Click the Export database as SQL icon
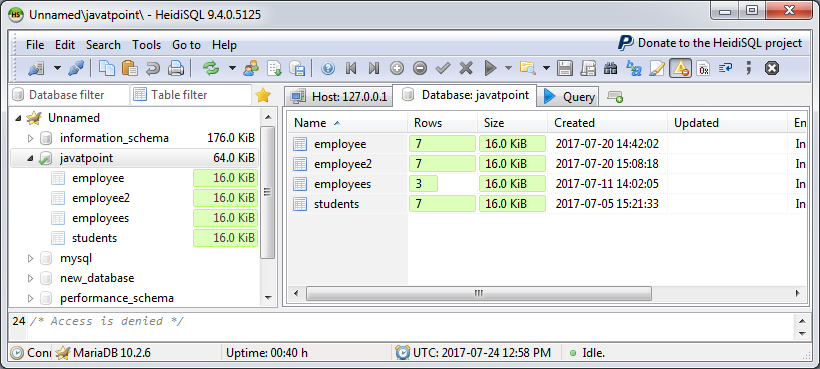This screenshot has height=369, width=820. 274,68
